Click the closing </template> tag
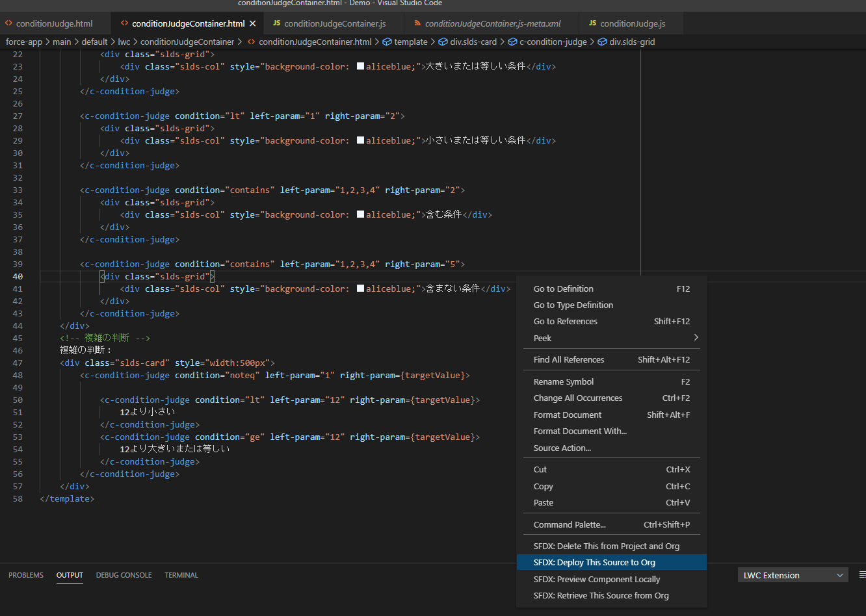This screenshot has height=616, width=866. point(67,498)
